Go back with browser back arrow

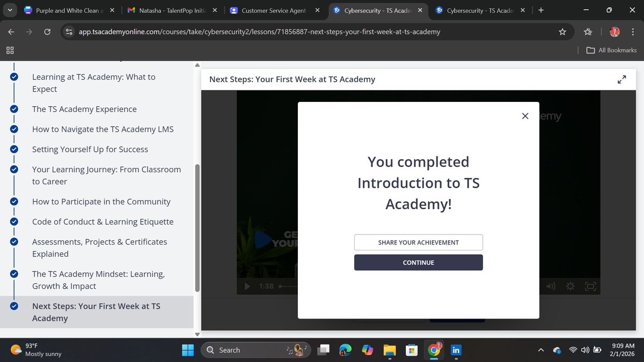11,32
